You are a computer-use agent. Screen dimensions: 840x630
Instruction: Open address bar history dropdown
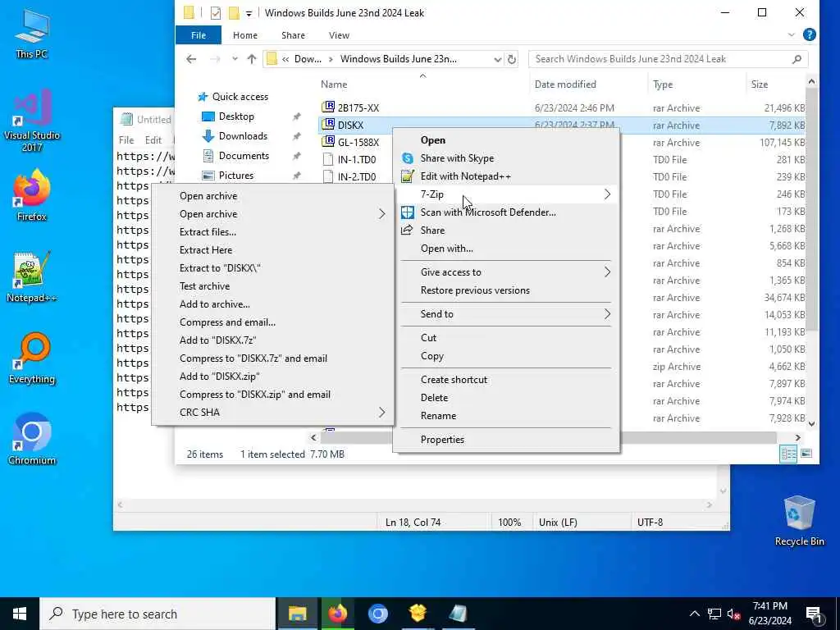[498, 59]
